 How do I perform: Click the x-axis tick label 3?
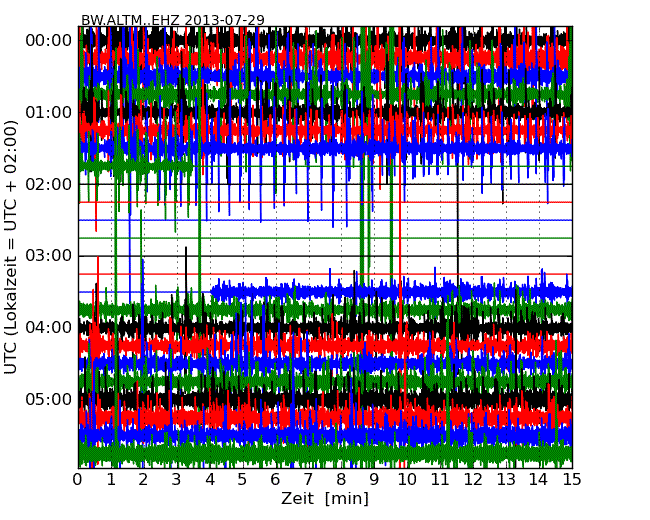click(x=177, y=479)
